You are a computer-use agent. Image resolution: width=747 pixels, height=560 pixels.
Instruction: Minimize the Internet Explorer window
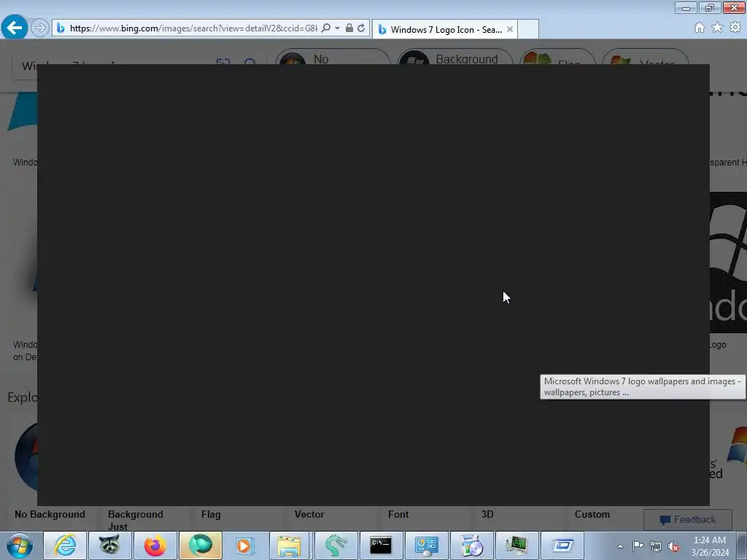click(686, 7)
